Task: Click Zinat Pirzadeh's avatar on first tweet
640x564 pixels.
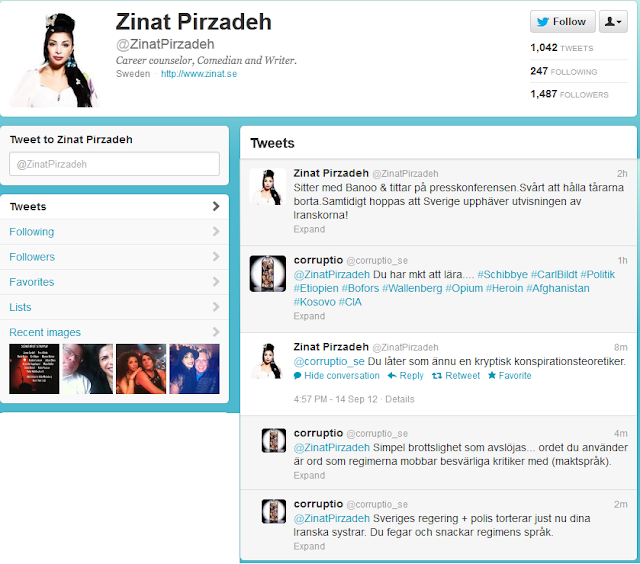Action: [x=268, y=187]
